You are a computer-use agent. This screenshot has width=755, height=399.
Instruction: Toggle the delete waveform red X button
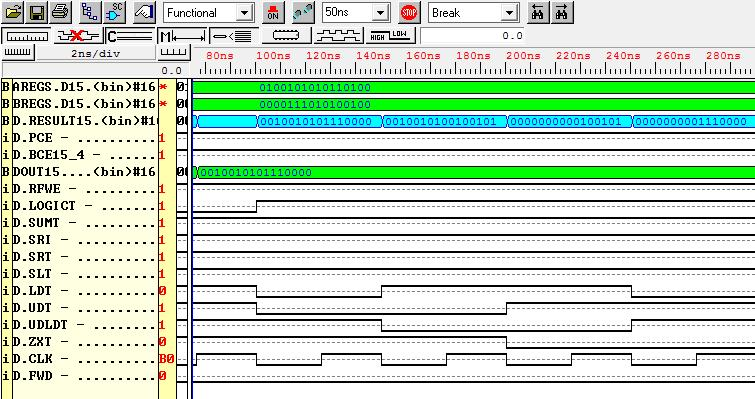coord(78,36)
